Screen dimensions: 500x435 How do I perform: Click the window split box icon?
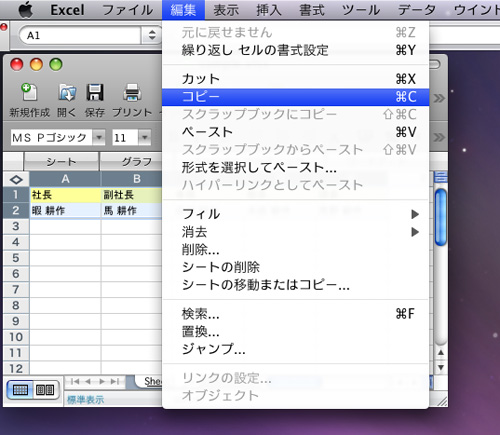tap(441, 177)
